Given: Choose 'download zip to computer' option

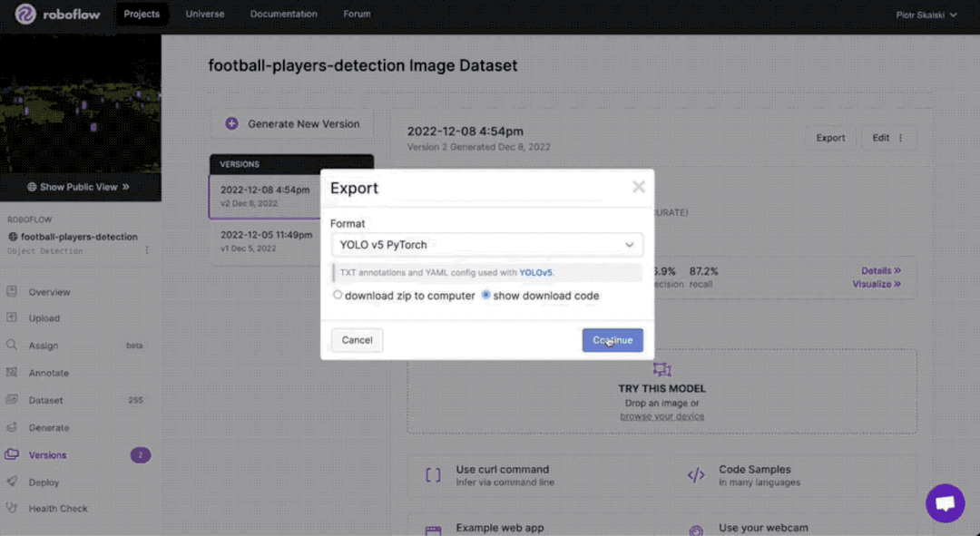Looking at the screenshot, I should tap(337, 295).
